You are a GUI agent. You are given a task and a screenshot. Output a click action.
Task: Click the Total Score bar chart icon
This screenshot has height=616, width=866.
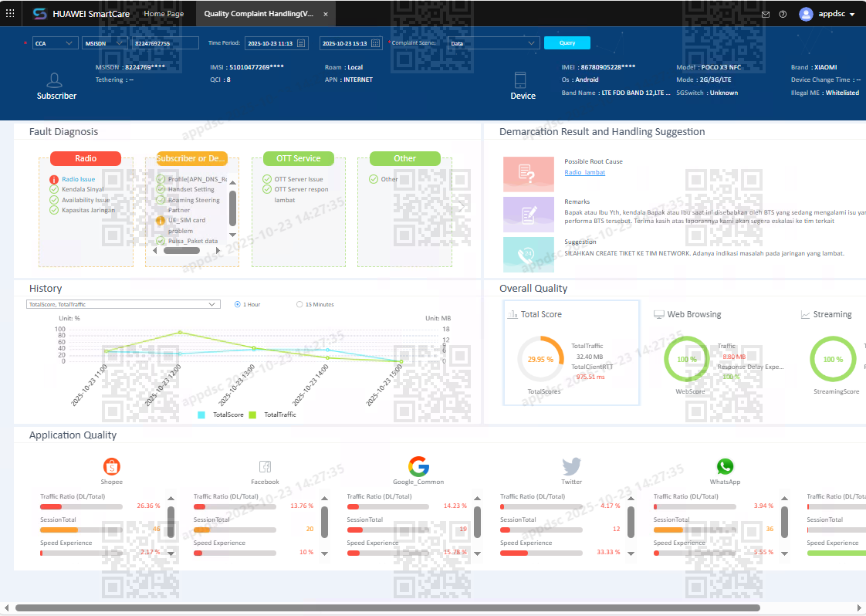512,314
